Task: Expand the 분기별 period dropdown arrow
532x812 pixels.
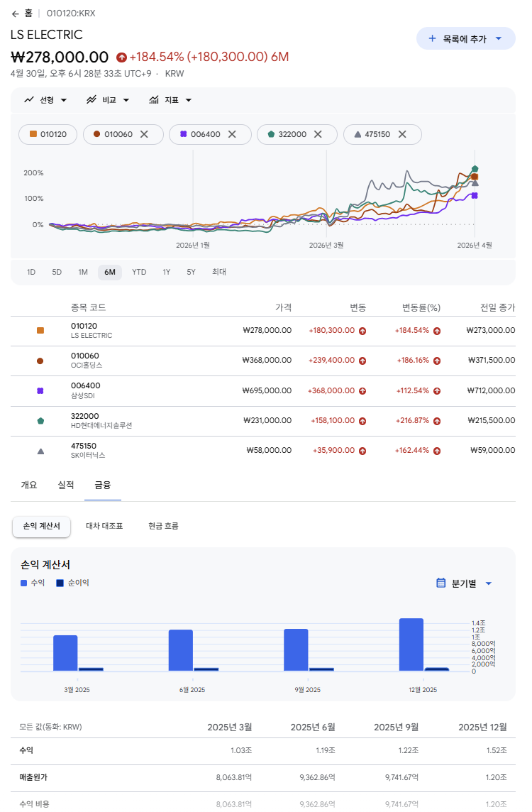Action: click(489, 583)
